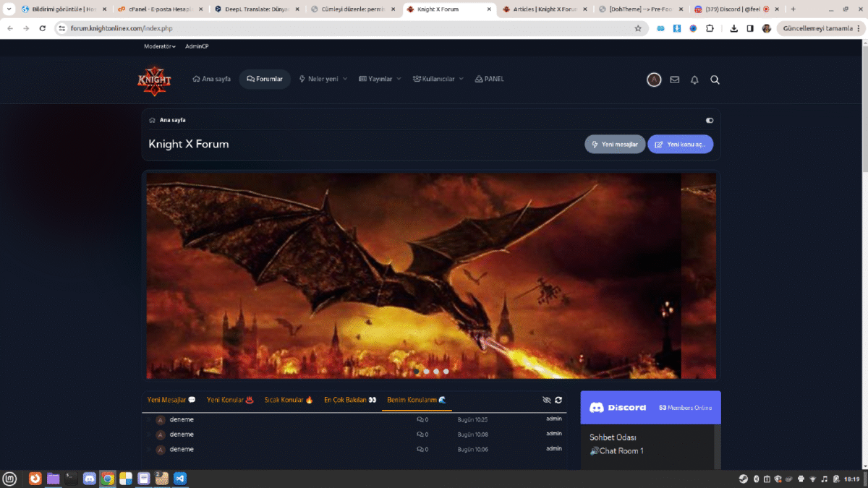Viewport: 868px width, 488px height.
Task: Expand the Yayınlar dropdown arrow
Action: click(x=399, y=79)
